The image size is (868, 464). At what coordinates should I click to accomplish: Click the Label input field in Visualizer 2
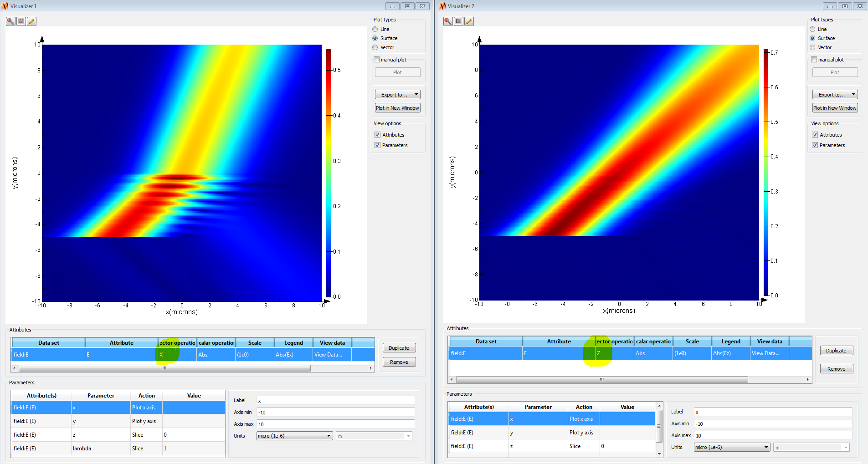click(773, 412)
